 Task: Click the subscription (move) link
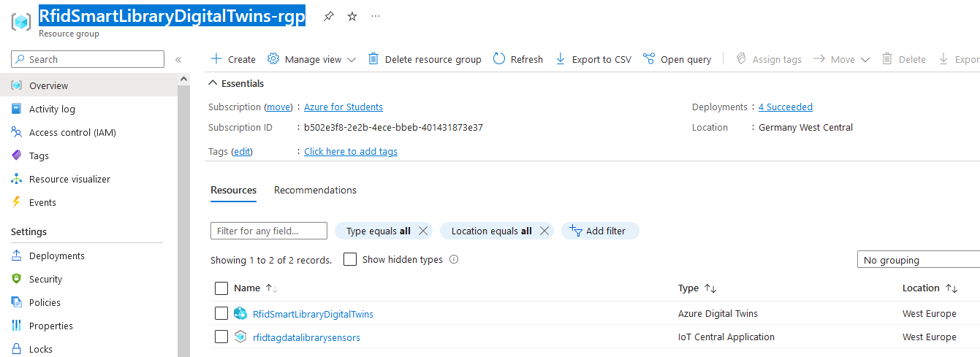[278, 107]
